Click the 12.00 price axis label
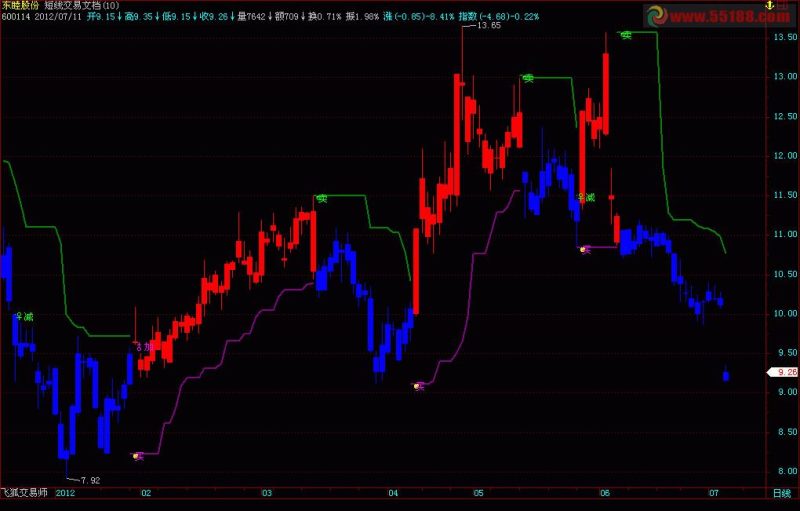 [x=785, y=156]
